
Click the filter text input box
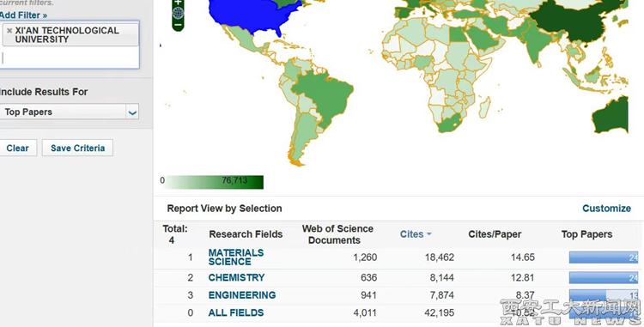(x=70, y=58)
